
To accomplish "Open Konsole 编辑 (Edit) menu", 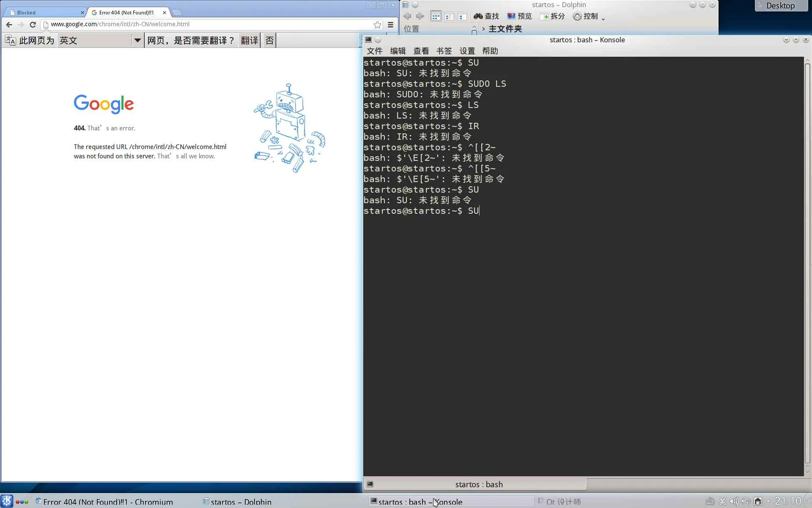I will click(x=398, y=51).
